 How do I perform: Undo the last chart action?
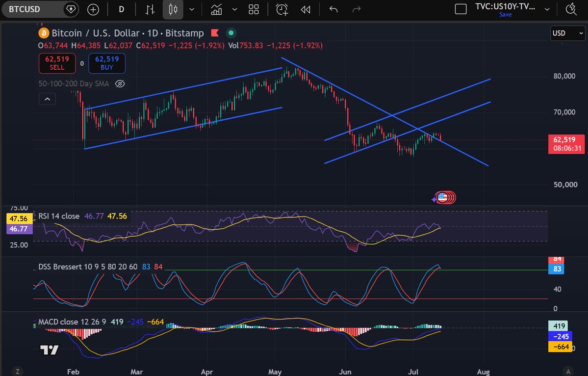[x=333, y=9]
